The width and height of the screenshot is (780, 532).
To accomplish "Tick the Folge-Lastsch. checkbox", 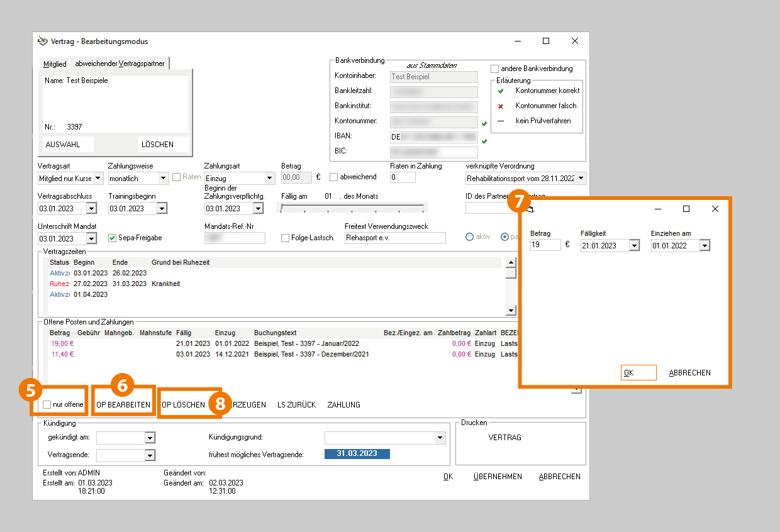I will click(286, 238).
